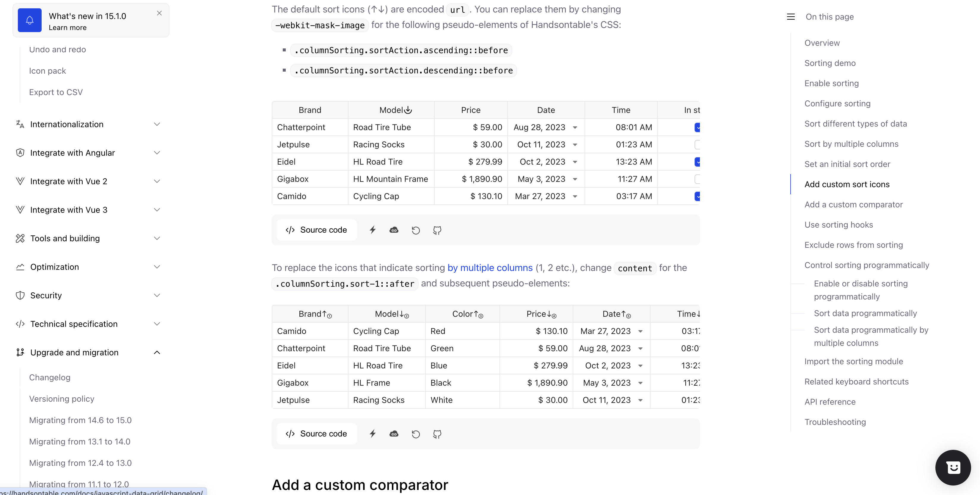Select Troubleshooting in the page navigation
980x495 pixels.
point(835,422)
